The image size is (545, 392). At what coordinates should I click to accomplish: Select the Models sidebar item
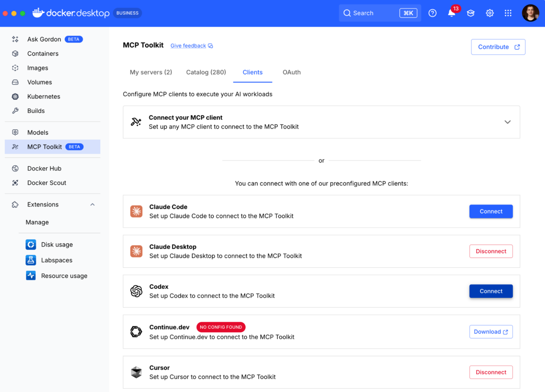click(x=38, y=132)
